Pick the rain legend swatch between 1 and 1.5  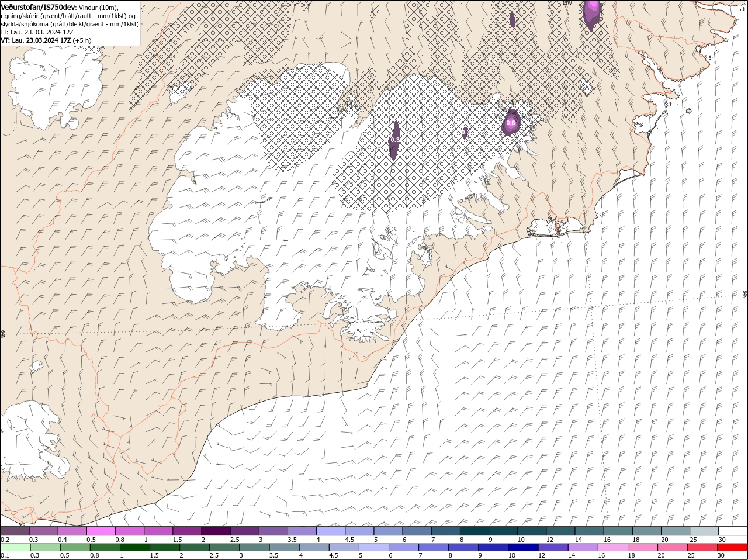pyautogui.click(x=135, y=548)
